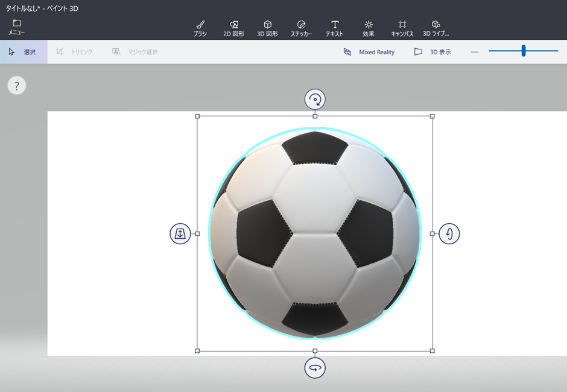Click the bottom-middle selection box handle
Screen dimensions: 567x392
(x=315, y=351)
